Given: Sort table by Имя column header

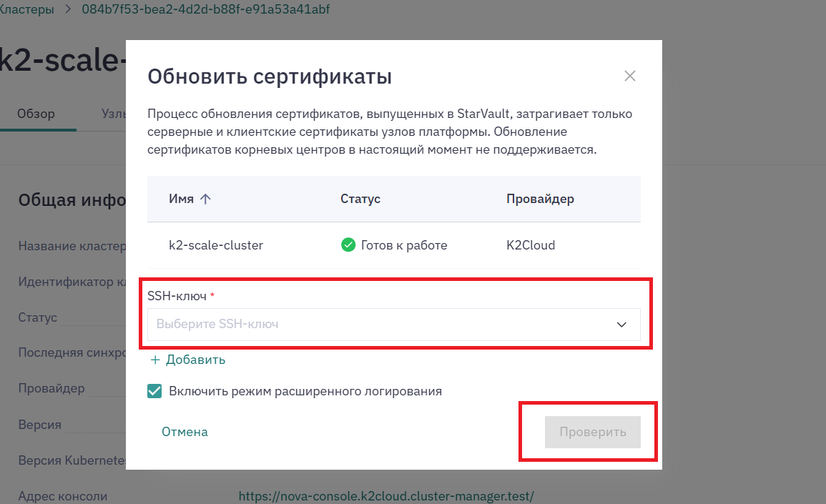Looking at the screenshot, I should point(181,199).
